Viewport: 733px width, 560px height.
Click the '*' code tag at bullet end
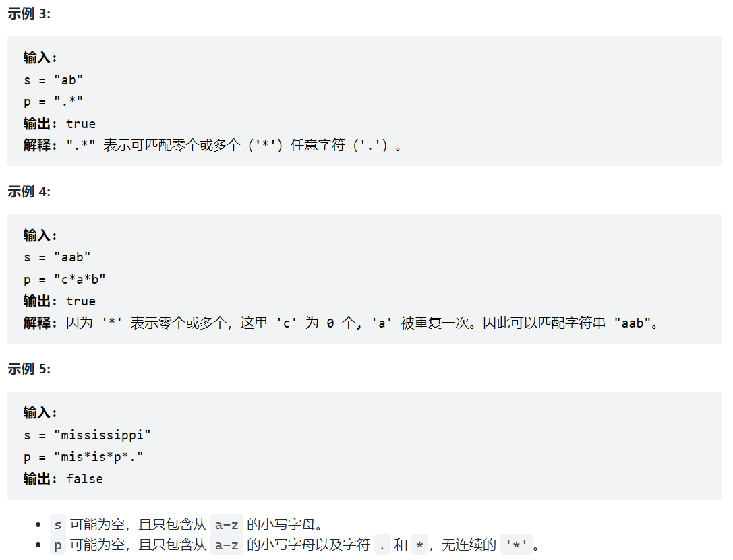[516, 545]
